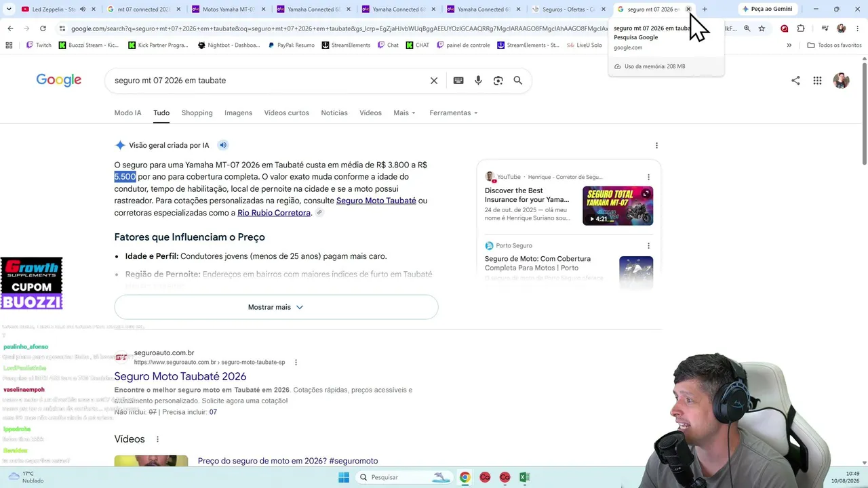Expand the Ferramentas tools dropdown
Image resolution: width=868 pixels, height=488 pixels.
(x=454, y=113)
